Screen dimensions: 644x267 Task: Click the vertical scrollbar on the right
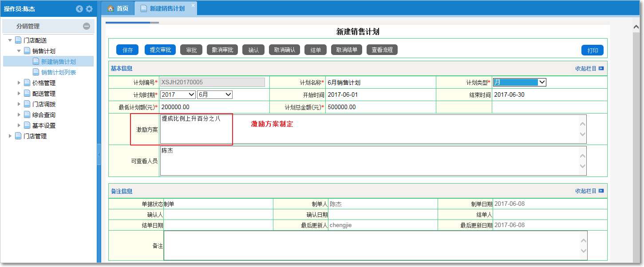[x=636, y=133]
